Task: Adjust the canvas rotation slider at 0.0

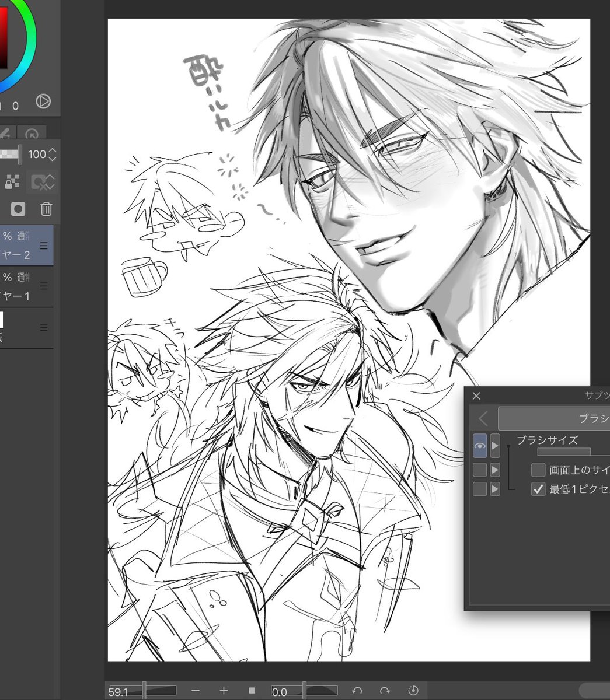Action: (x=304, y=691)
